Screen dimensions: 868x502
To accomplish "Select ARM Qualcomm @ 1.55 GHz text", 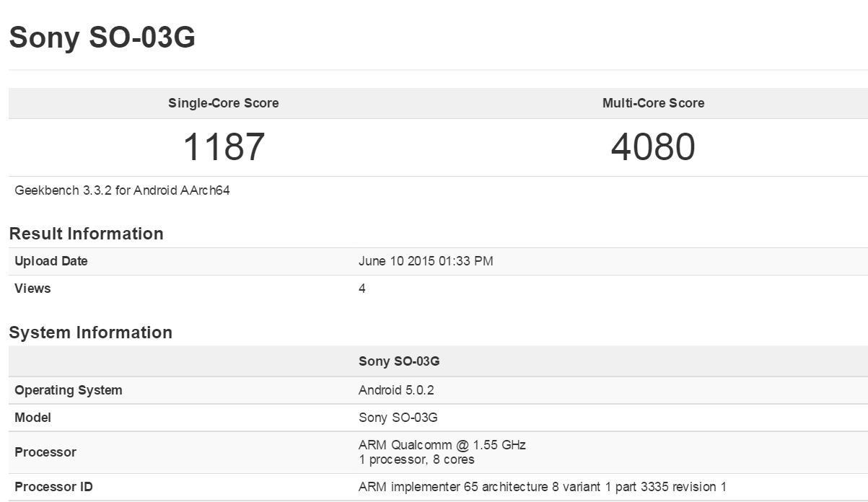I will pyautogui.click(x=442, y=445).
